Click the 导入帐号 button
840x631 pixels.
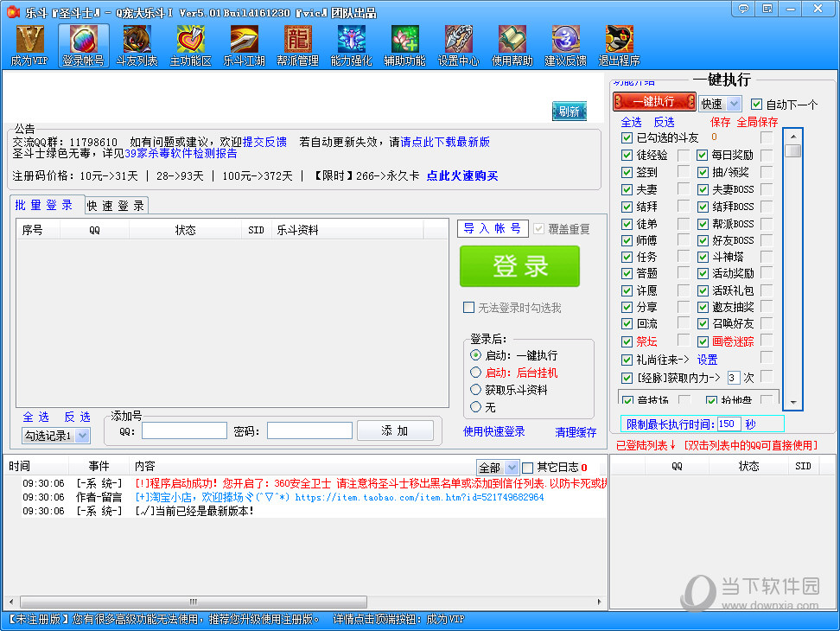pyautogui.click(x=493, y=229)
